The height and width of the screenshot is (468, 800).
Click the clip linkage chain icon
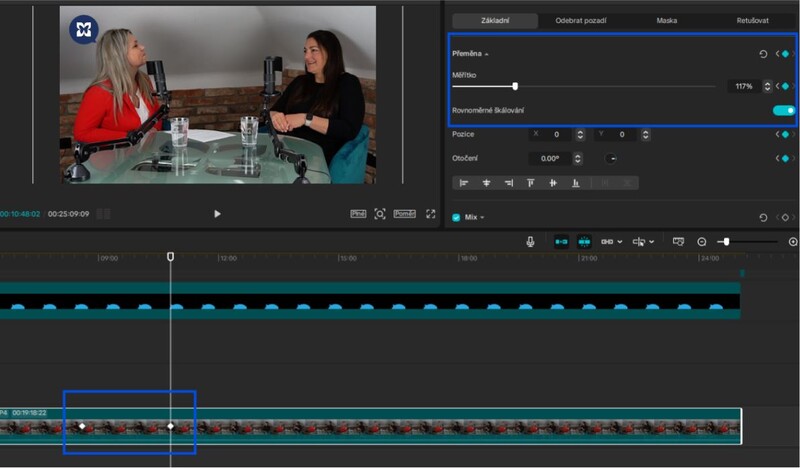click(x=607, y=241)
